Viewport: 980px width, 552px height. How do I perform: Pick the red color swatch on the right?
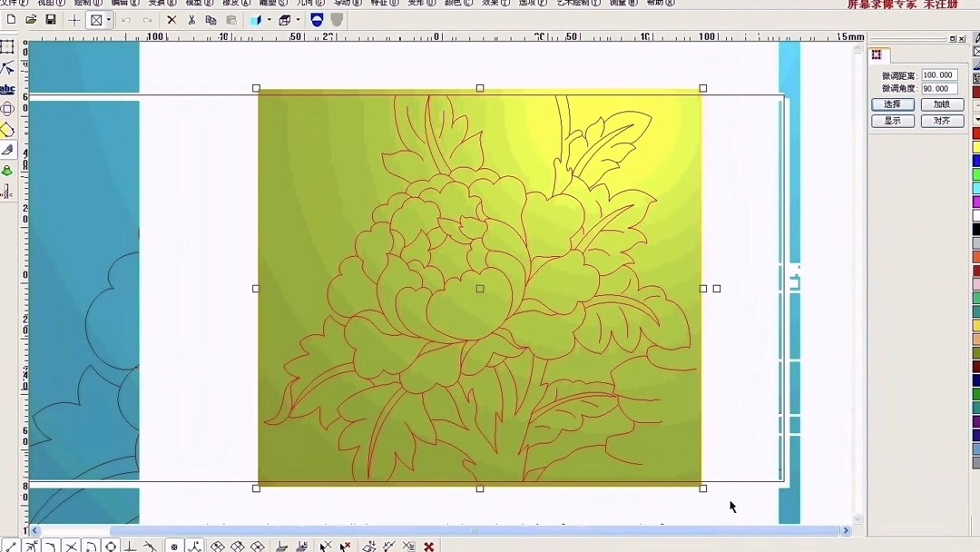[x=977, y=133]
